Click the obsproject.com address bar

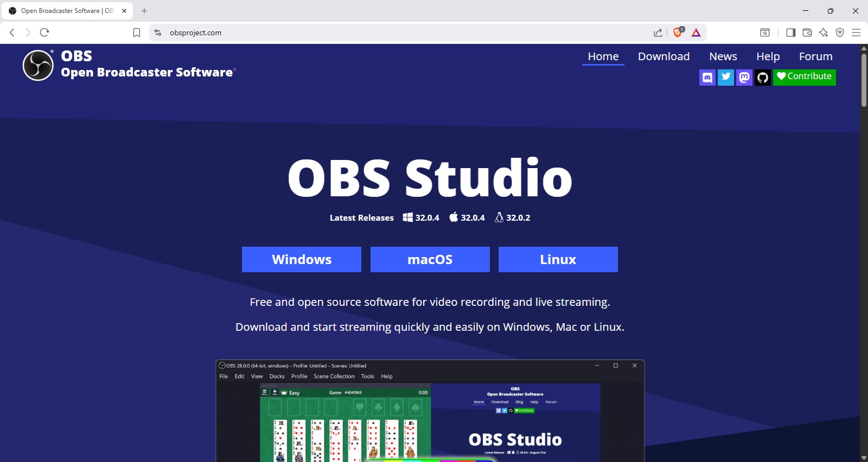[380, 33]
